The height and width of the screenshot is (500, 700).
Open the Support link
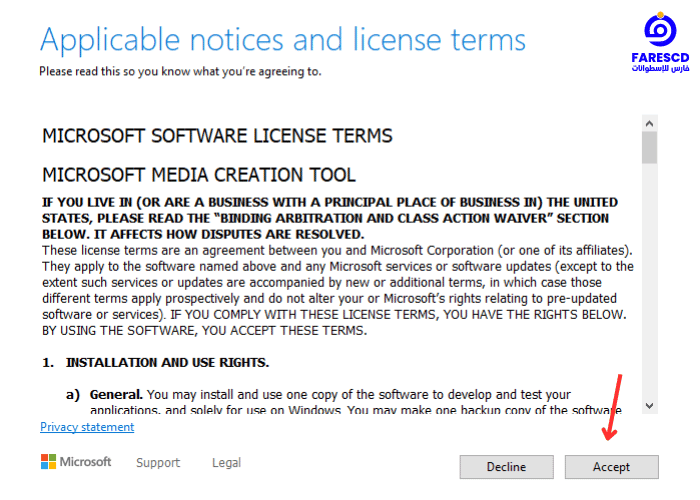[158, 462]
